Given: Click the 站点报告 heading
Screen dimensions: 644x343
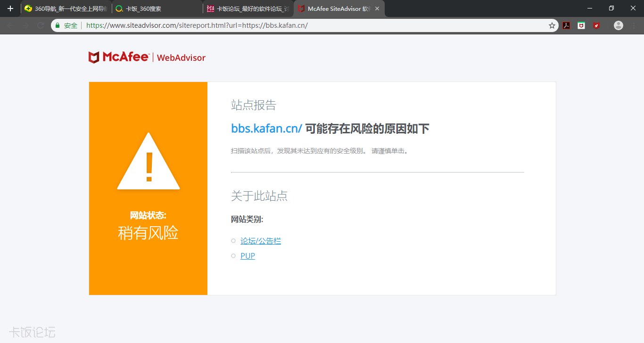Looking at the screenshot, I should coord(254,105).
